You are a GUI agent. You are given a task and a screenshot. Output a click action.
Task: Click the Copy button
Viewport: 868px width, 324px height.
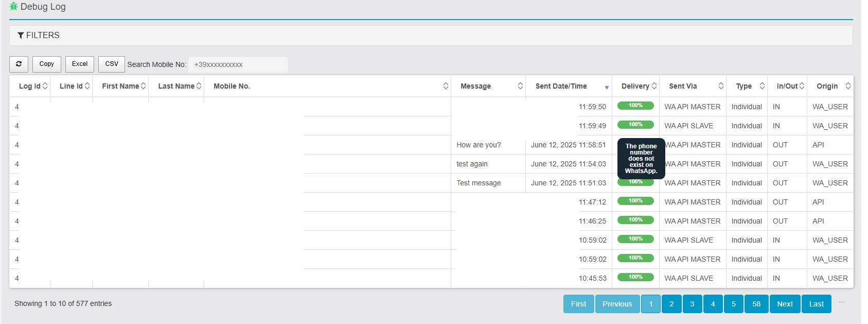[47, 64]
